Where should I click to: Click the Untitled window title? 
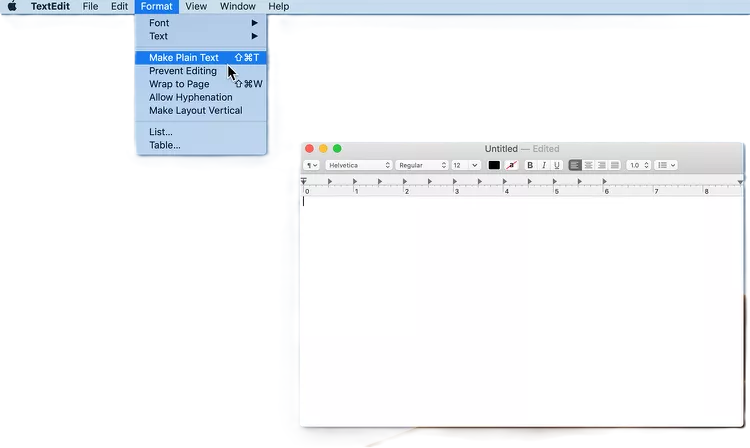(x=501, y=149)
